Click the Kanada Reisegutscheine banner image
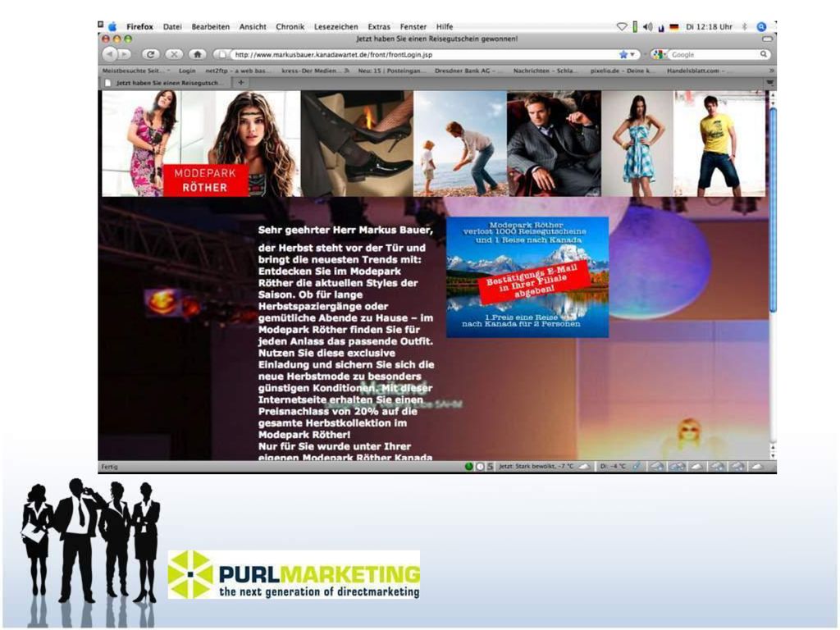This screenshot has height=630, width=840. tap(527, 277)
